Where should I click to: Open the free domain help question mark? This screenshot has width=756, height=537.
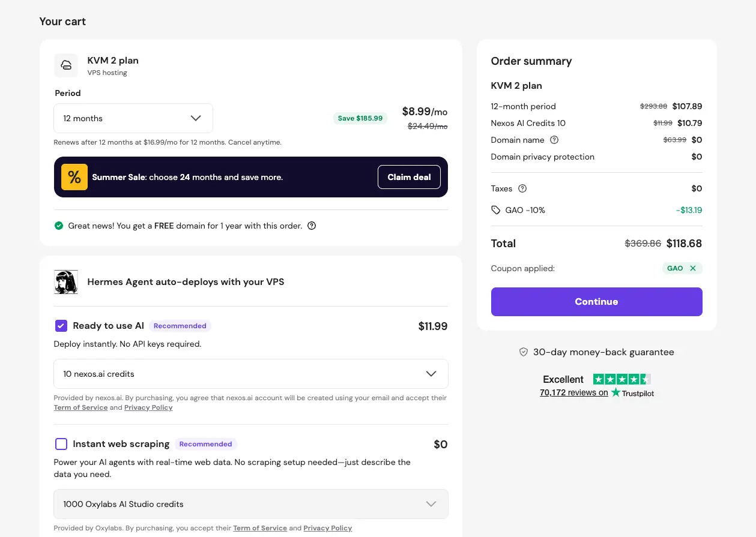[312, 226]
